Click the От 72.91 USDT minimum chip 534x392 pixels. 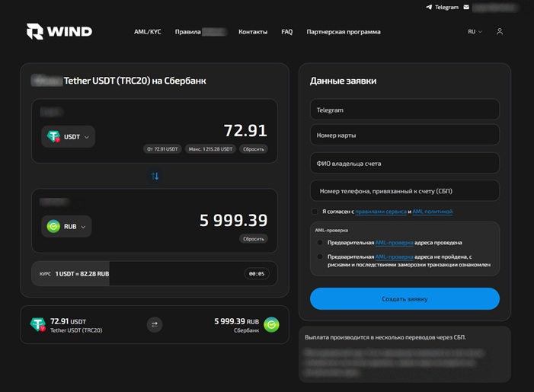[x=162, y=149]
